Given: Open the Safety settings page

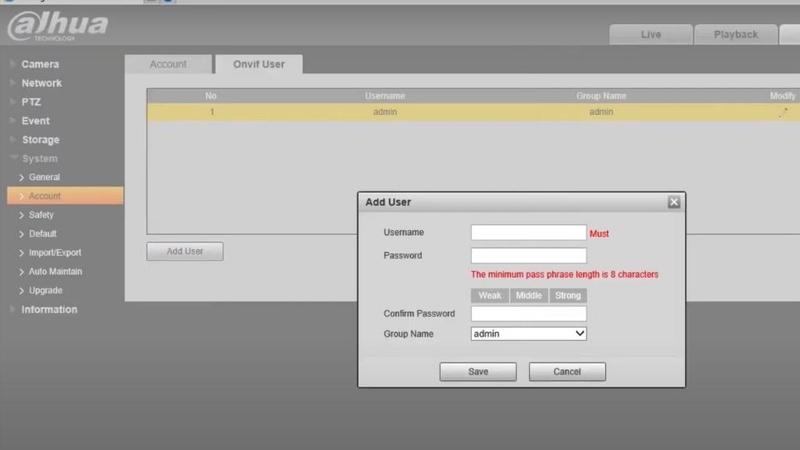Looking at the screenshot, I should (41, 215).
